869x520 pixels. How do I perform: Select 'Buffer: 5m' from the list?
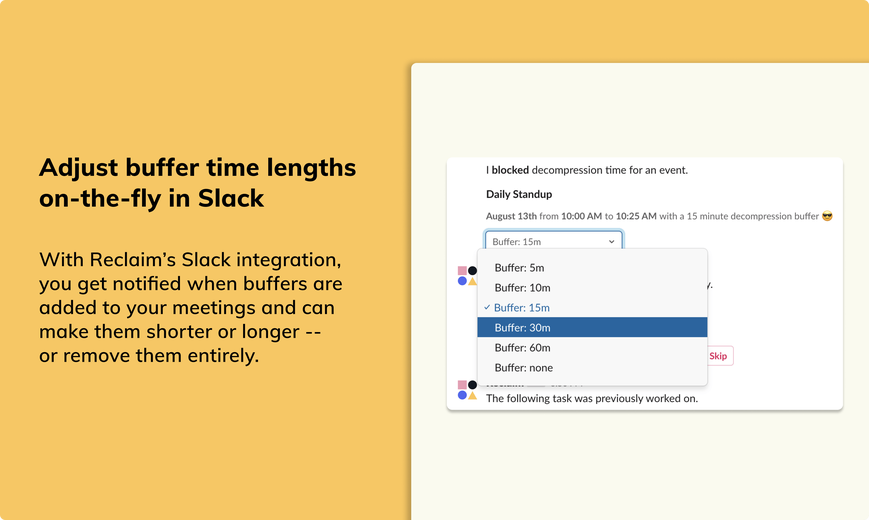click(592, 268)
